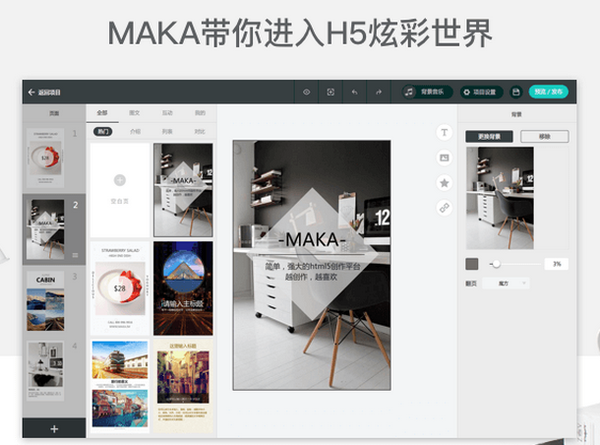
Task: Switch to the 图文 template tab
Action: point(135,113)
